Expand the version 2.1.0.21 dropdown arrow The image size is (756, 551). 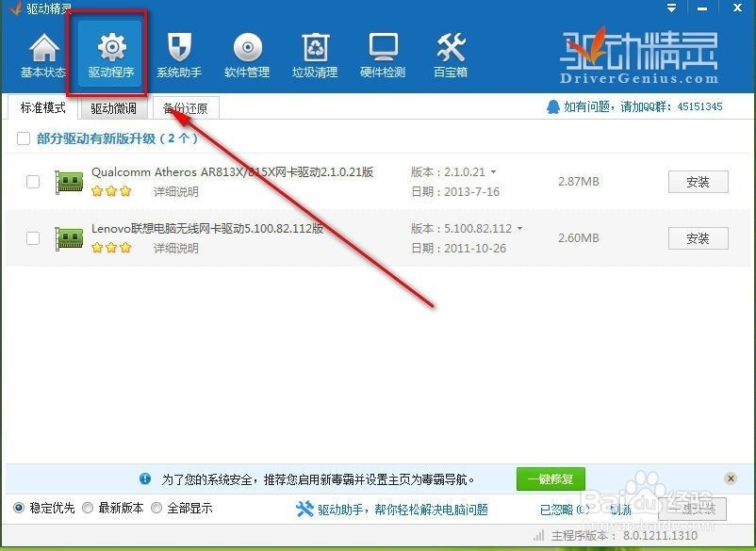(493, 172)
